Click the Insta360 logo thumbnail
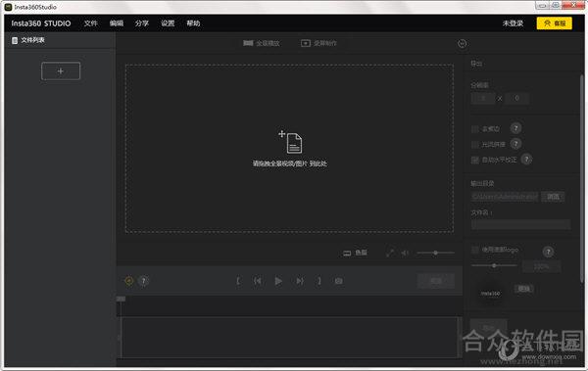 490,294
